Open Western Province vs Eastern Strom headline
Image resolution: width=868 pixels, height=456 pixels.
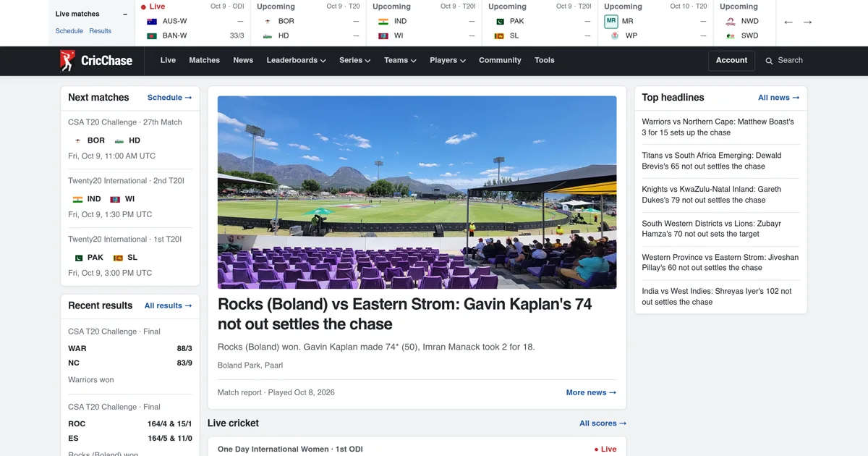pos(720,263)
